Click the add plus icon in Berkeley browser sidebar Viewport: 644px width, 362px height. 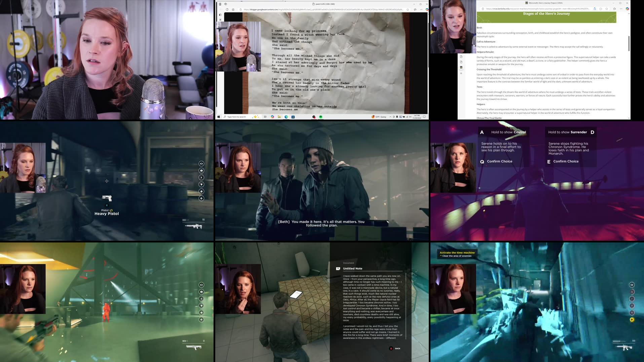click(x=461, y=73)
